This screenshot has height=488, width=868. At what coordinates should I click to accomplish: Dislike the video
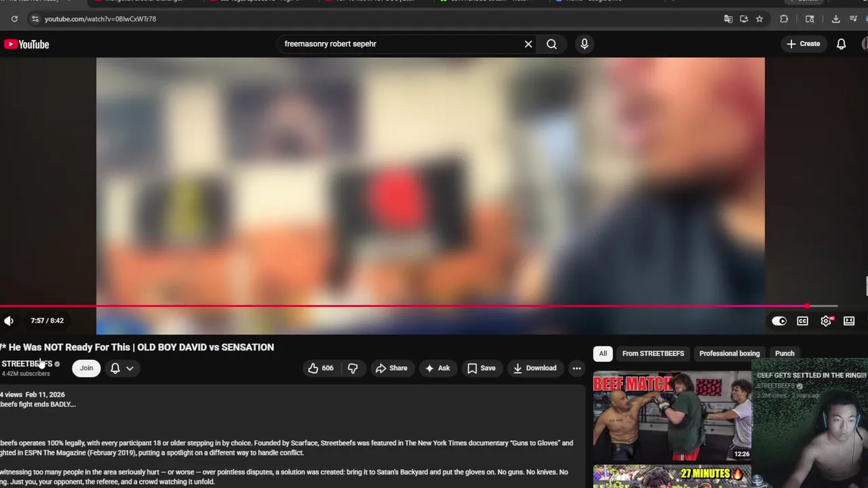point(353,368)
